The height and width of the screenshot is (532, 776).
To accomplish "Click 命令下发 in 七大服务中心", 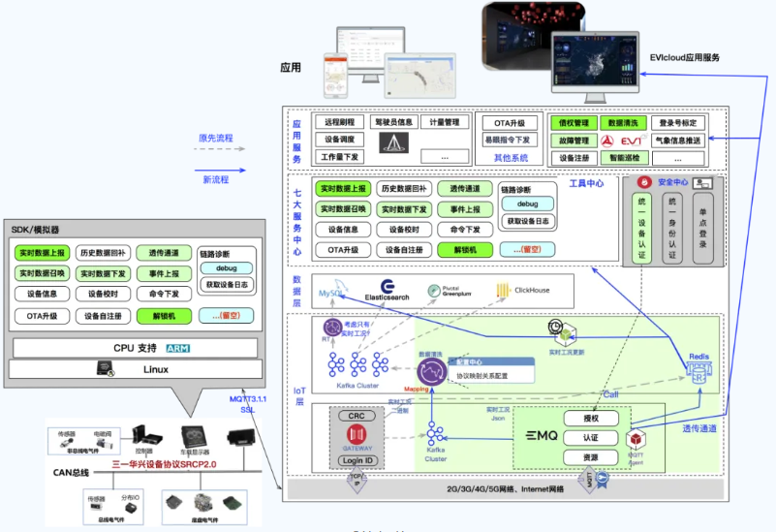I will pos(465,230).
